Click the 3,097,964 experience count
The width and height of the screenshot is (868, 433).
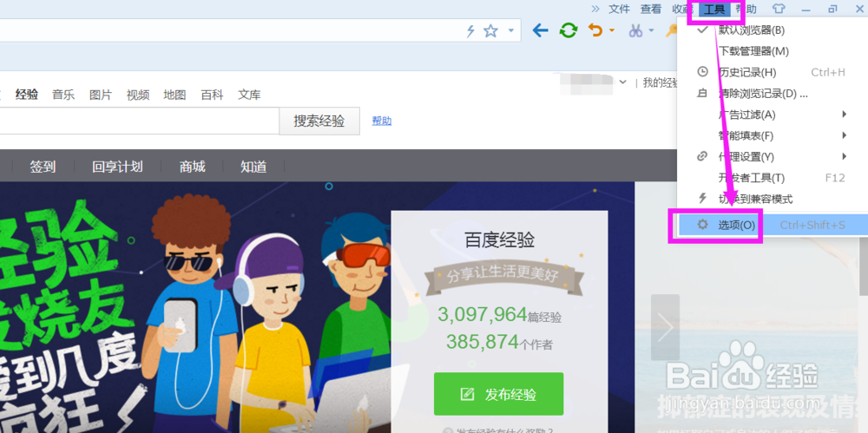[482, 314]
